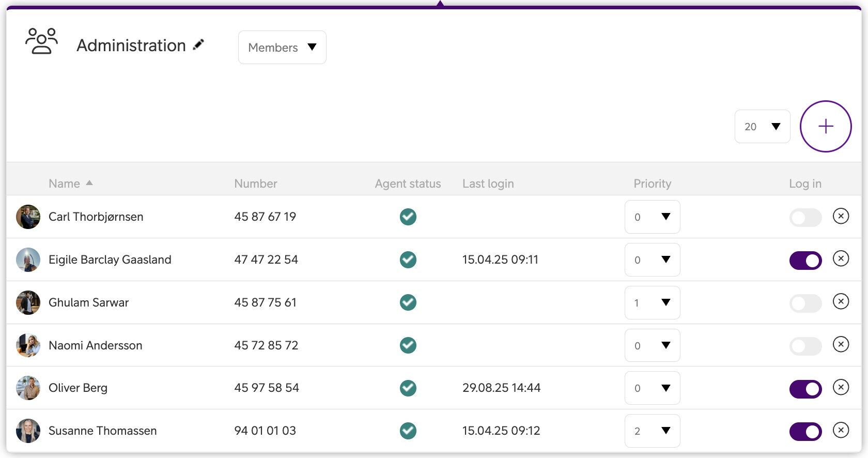868x458 pixels.
Task: Click the Last login column header
Action: click(x=488, y=184)
